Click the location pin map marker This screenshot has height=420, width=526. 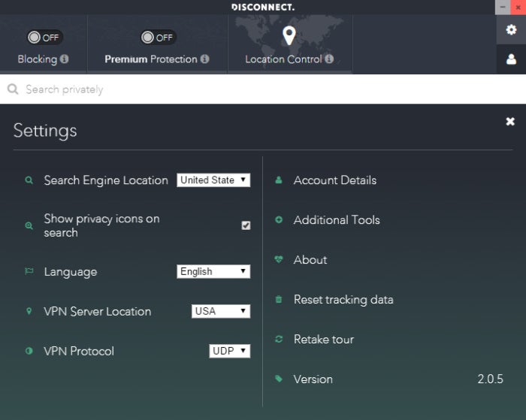point(289,35)
